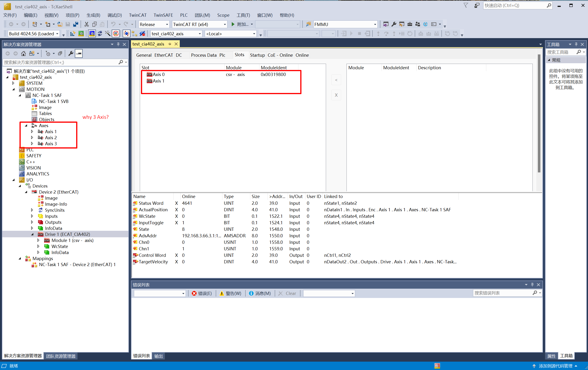Image resolution: width=588 pixels, height=370 pixels.
Task: Click the crossed-out eye icon in TwinCAT toolbar
Action: coord(142,34)
